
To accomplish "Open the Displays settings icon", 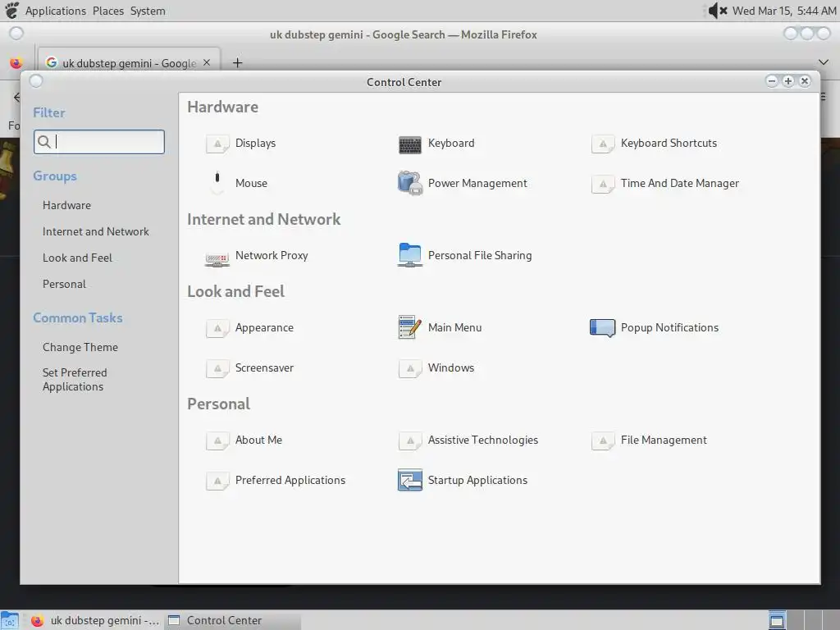I will coord(217,144).
